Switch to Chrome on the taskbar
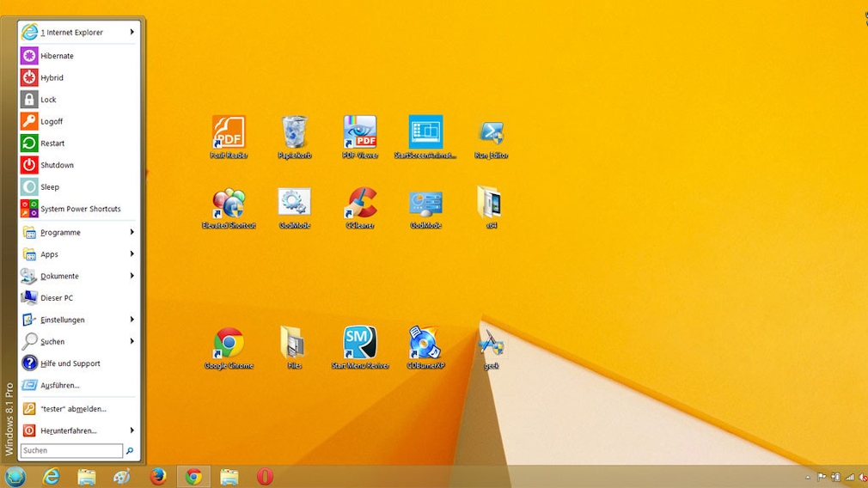The width and height of the screenshot is (868, 488). (x=193, y=476)
